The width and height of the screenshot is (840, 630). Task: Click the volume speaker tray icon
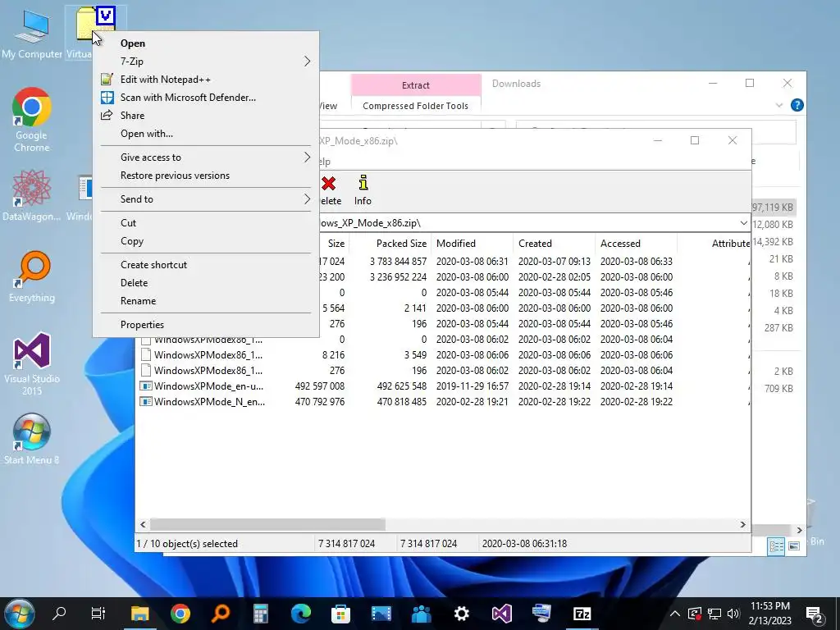tap(733, 614)
